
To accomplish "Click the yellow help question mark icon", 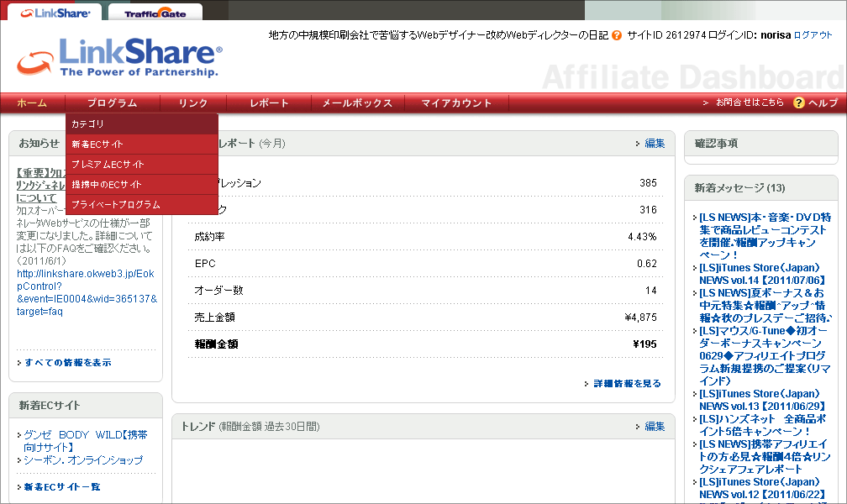I will coord(798,102).
